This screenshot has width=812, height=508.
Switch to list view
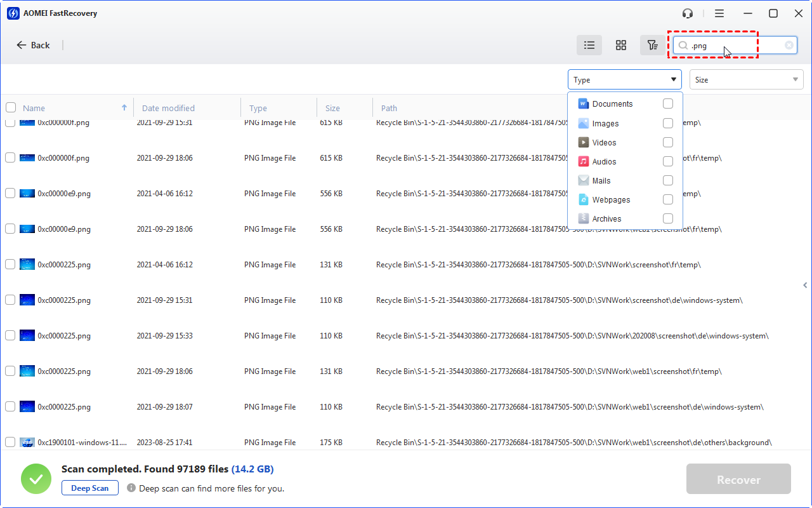pyautogui.click(x=589, y=45)
